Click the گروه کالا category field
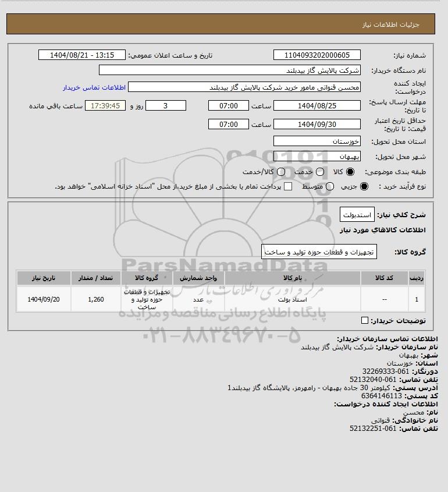 pyautogui.click(x=319, y=252)
